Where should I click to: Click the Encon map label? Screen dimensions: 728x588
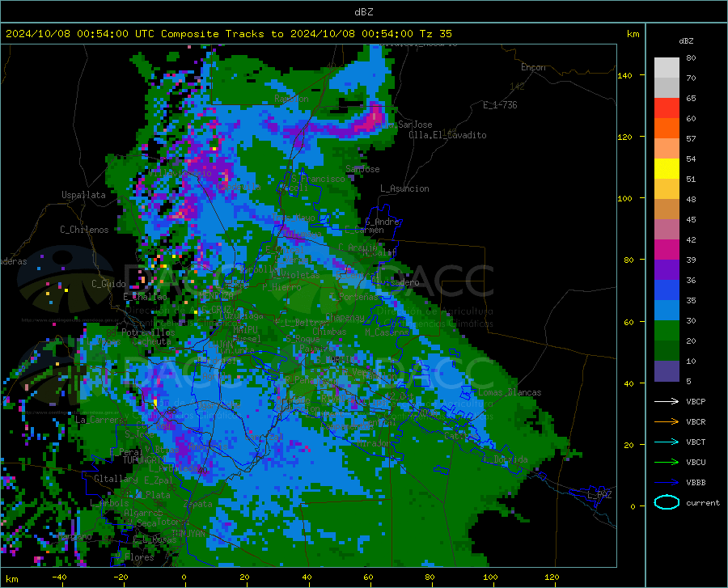click(x=533, y=67)
